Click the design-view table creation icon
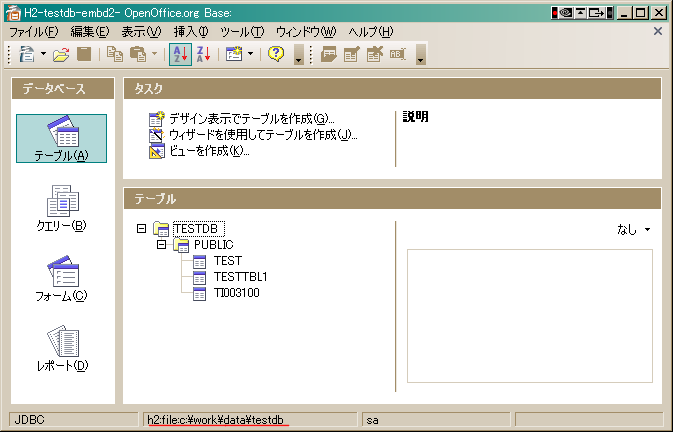Screen dimensions: 673x432 click(x=157, y=119)
